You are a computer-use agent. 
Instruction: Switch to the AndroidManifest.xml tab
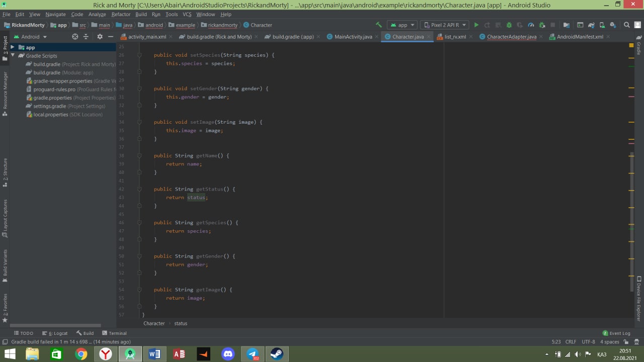coord(580,37)
